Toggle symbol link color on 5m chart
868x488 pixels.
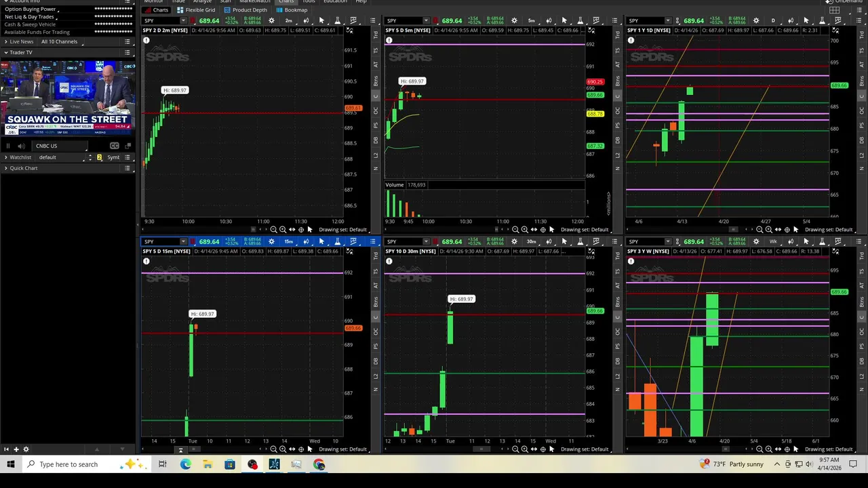coord(435,21)
